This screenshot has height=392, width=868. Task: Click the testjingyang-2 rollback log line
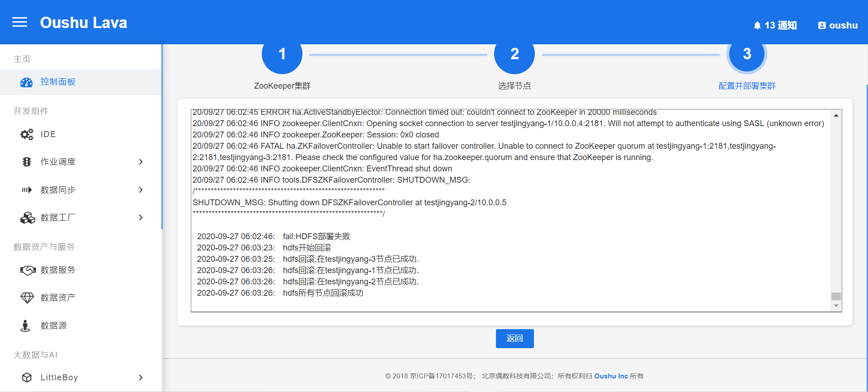pos(308,282)
